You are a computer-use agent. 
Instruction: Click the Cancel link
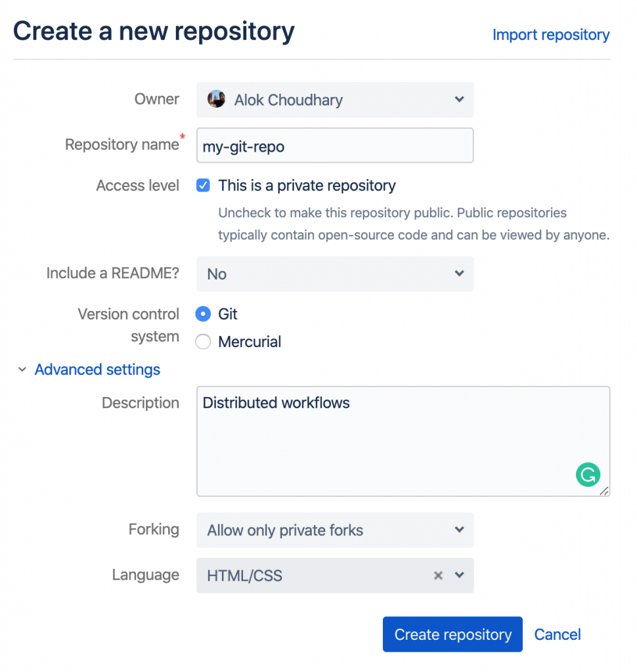coord(557,635)
